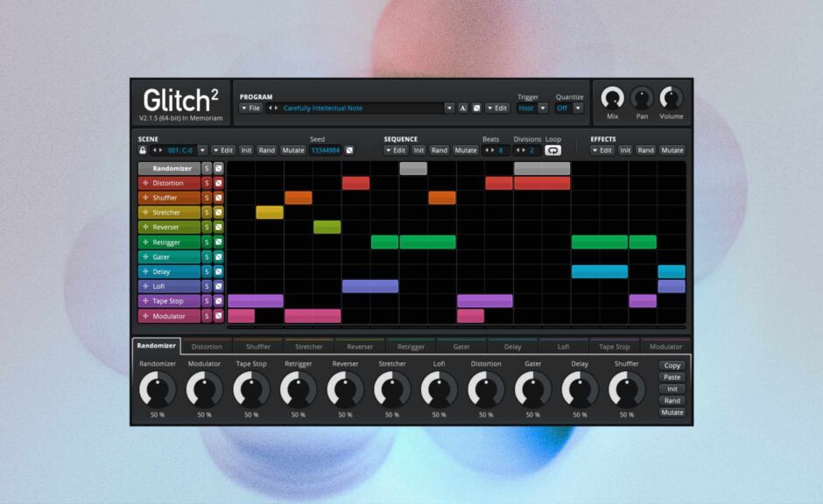Click the dice icon on the Lofi row
The width and height of the screenshot is (823, 504).
tap(218, 286)
